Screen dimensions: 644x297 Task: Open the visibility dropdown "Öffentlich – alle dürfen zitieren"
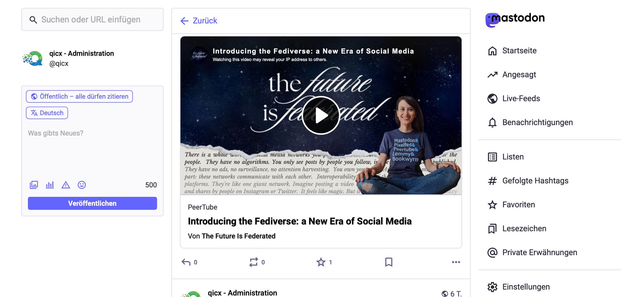coord(79,96)
